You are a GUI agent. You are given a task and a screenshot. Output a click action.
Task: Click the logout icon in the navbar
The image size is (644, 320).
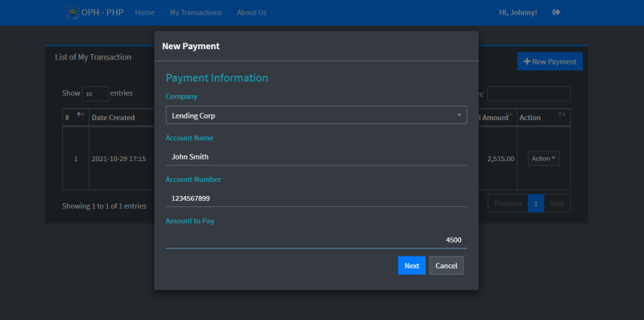pyautogui.click(x=556, y=12)
